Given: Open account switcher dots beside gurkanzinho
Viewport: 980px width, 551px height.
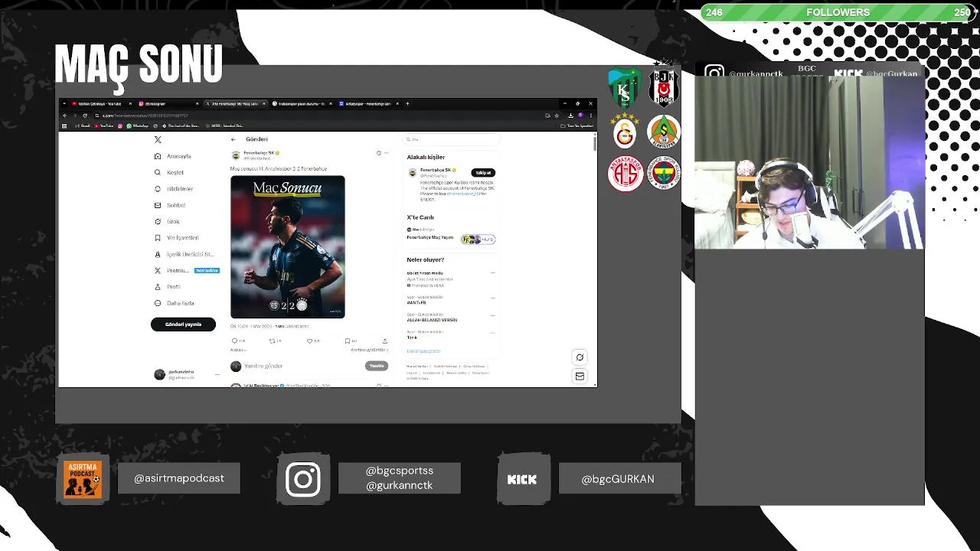Looking at the screenshot, I should pyautogui.click(x=217, y=374).
